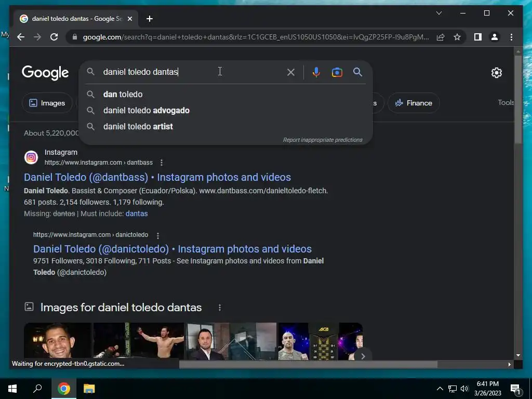Viewport: 532px width, 399px height.
Task: Open the network status tray icon
Action: click(x=453, y=389)
